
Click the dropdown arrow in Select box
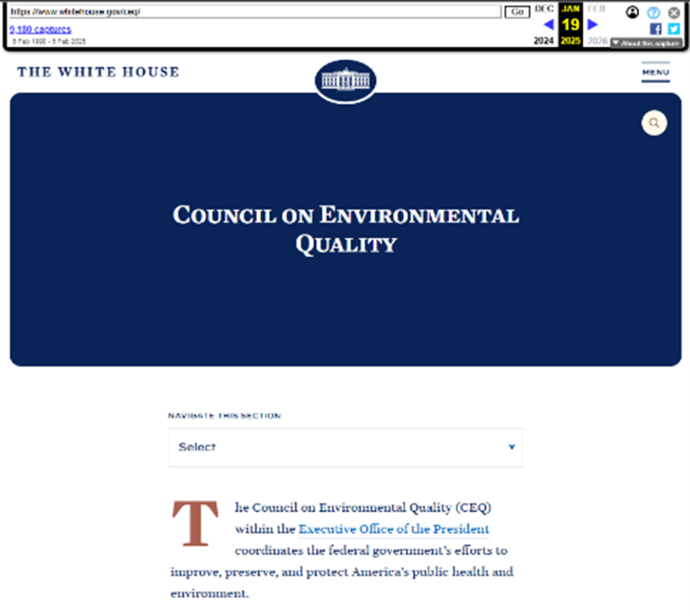[x=511, y=447]
